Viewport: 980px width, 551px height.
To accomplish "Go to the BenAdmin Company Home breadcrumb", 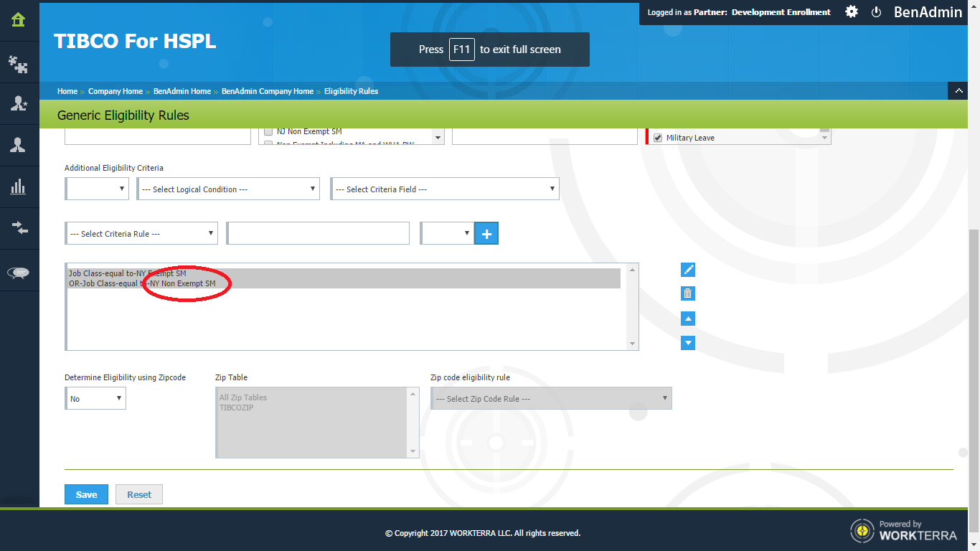I will click(x=268, y=91).
